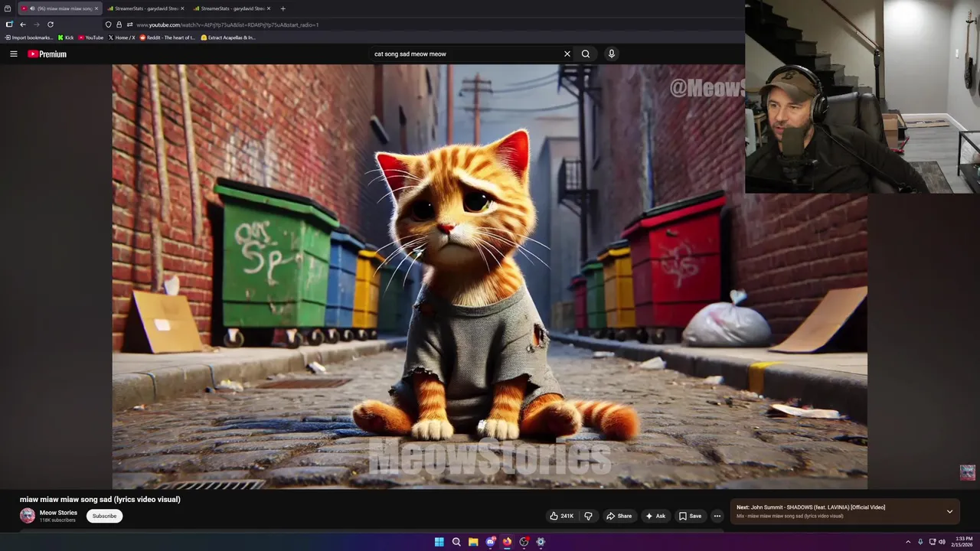Mute the tab via its speaker icon
Screen dimensions: 980x551
click(32, 8)
